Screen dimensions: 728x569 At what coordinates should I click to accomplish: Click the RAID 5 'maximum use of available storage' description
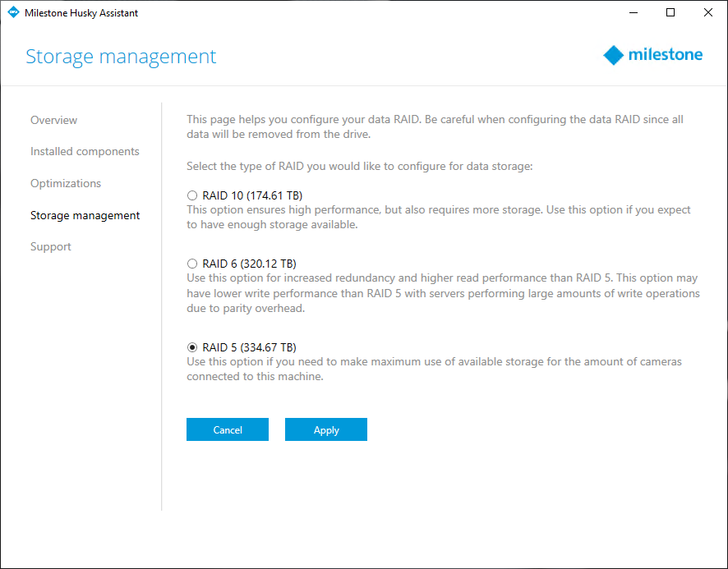(434, 369)
